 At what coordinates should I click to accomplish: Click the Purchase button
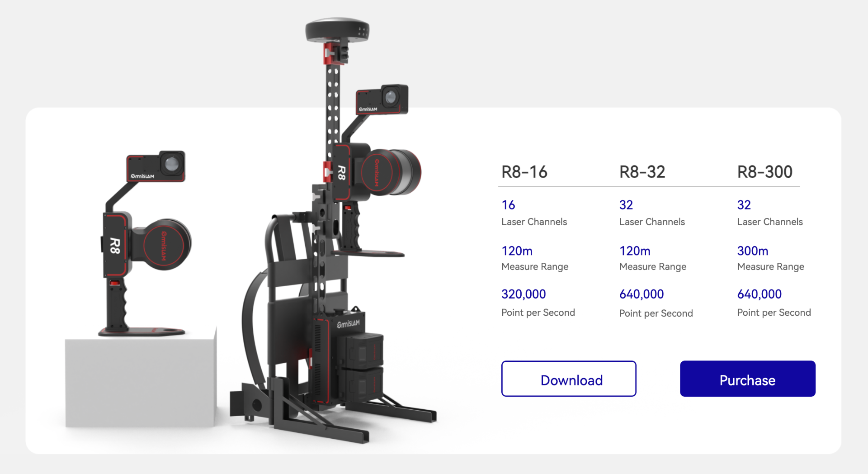click(747, 379)
